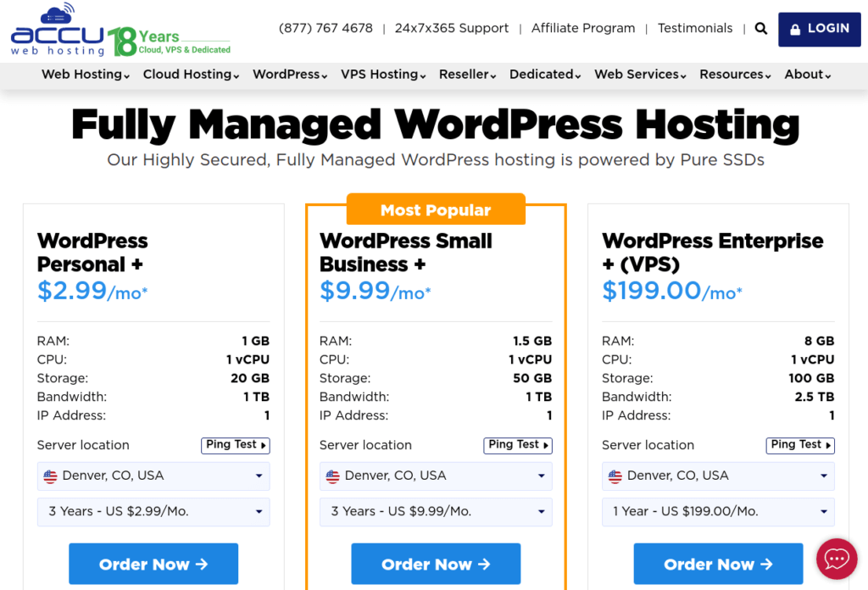Open the search magnifier icon
The image size is (868, 590).
pos(761,29)
